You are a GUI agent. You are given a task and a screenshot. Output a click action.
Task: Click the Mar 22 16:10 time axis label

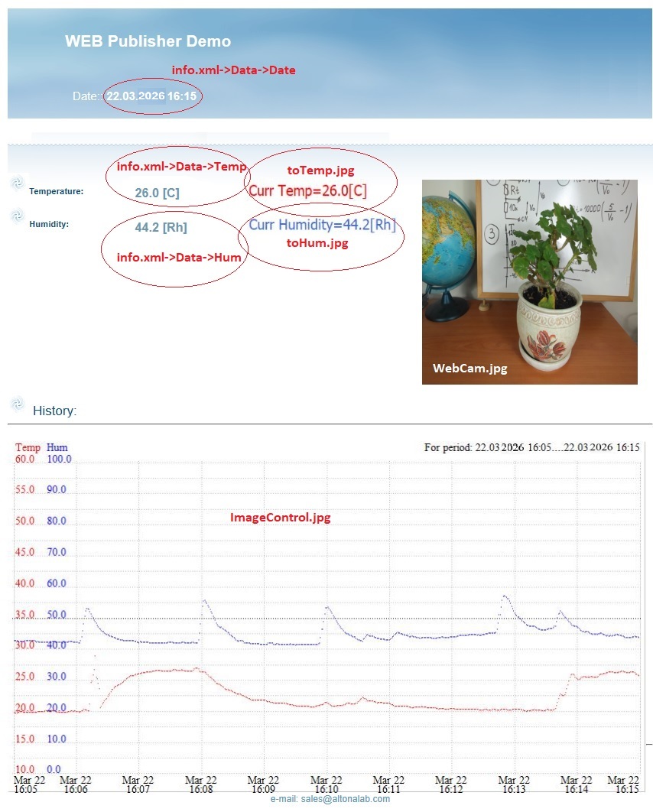326,784
